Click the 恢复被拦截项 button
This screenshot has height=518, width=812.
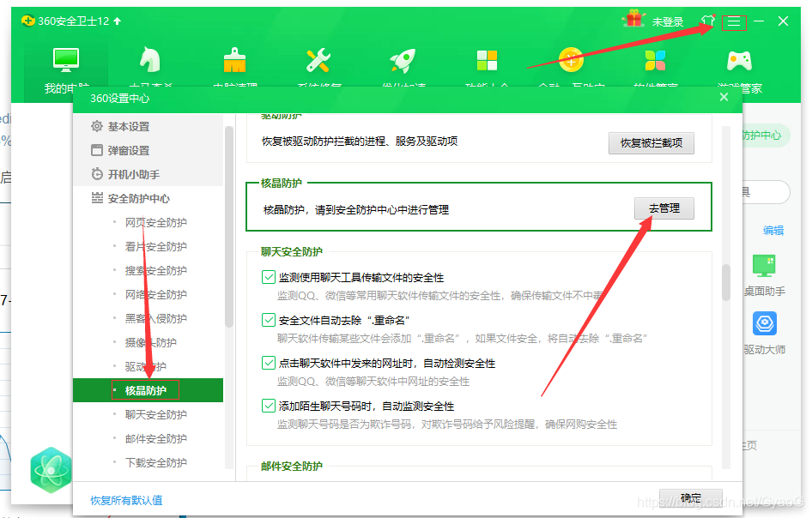pyautogui.click(x=651, y=143)
